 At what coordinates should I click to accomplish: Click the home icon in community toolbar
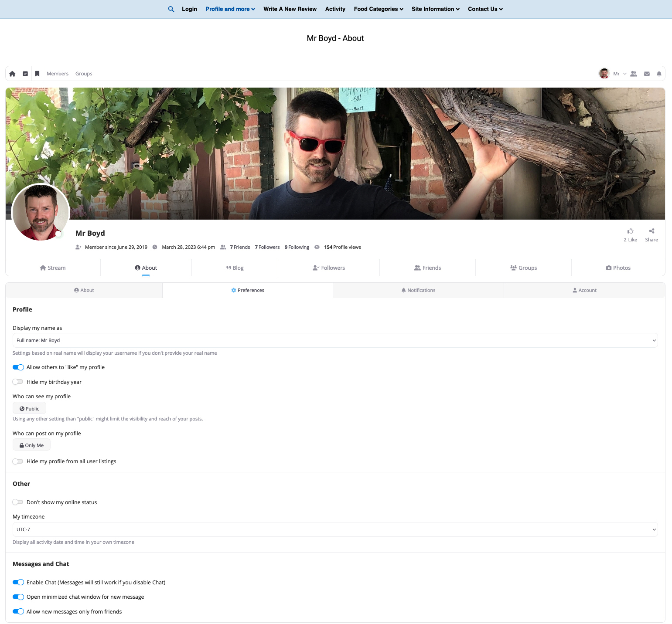point(12,74)
